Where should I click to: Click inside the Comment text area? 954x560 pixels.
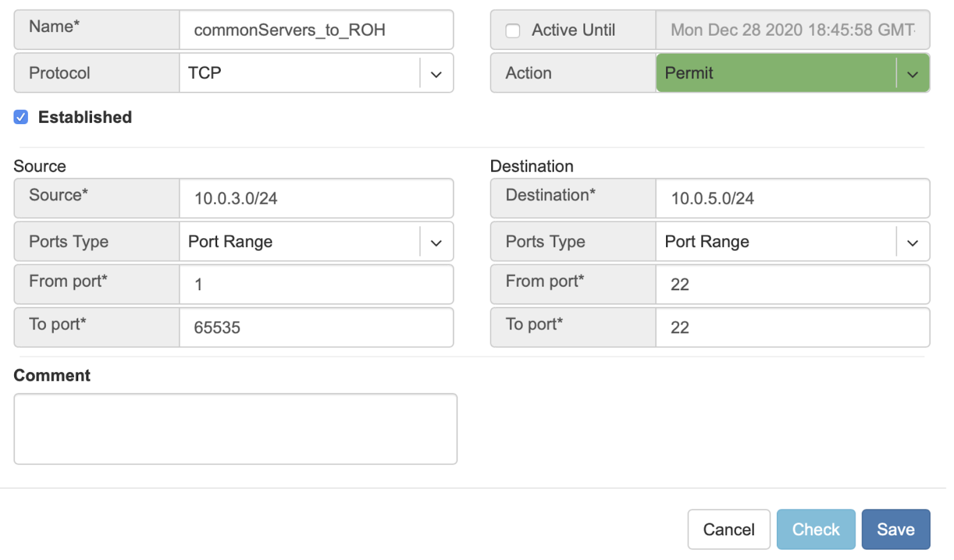click(x=236, y=429)
